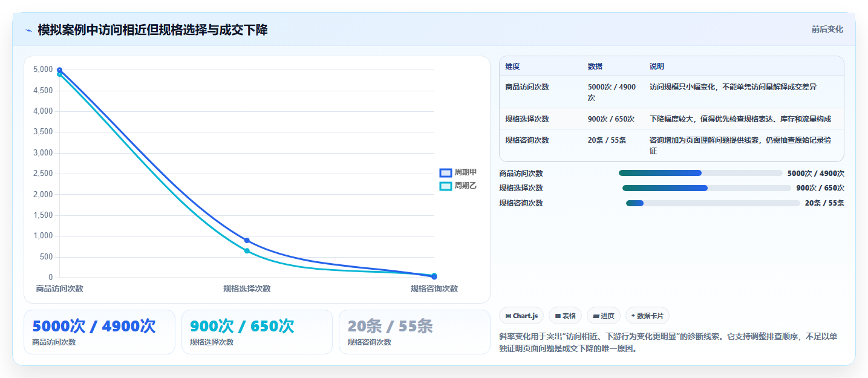Click the 规格选择次数 x-axis label
This screenshot has width=868, height=378.
(x=247, y=289)
